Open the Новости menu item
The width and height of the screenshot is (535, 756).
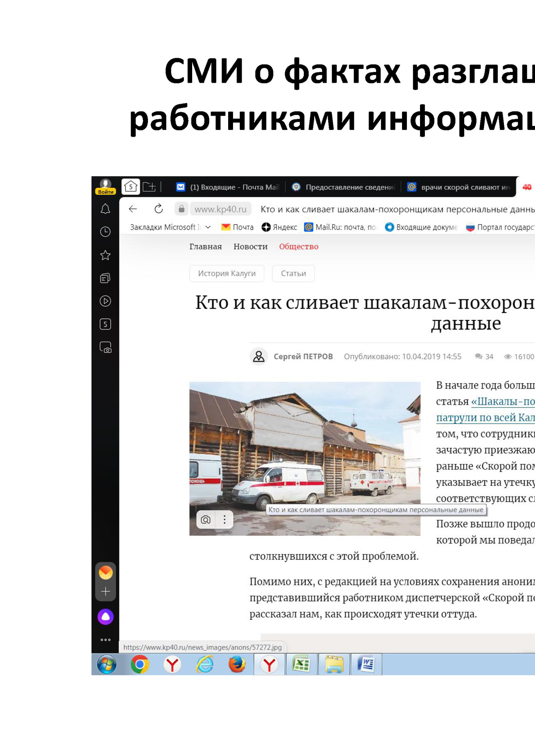coord(250,247)
